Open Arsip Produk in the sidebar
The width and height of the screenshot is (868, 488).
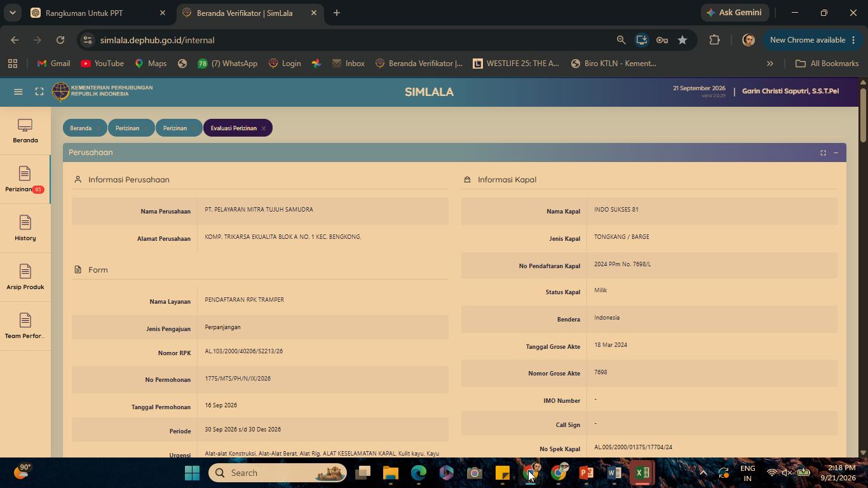click(25, 278)
